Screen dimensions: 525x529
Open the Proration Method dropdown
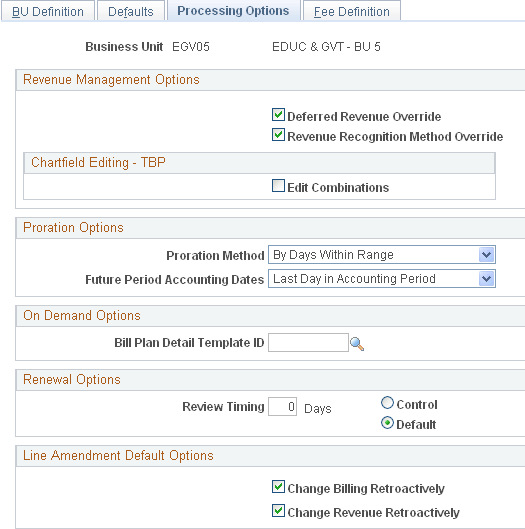[x=382, y=255]
